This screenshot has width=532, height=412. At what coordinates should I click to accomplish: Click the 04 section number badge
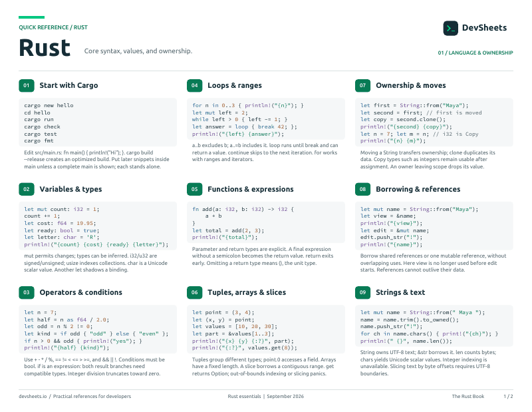pos(194,86)
